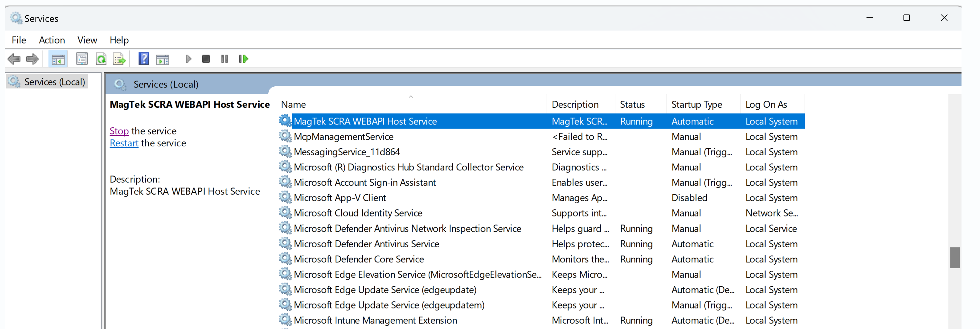Click the Back arrow in the toolbar
This screenshot has height=329, width=980.
tap(14, 59)
